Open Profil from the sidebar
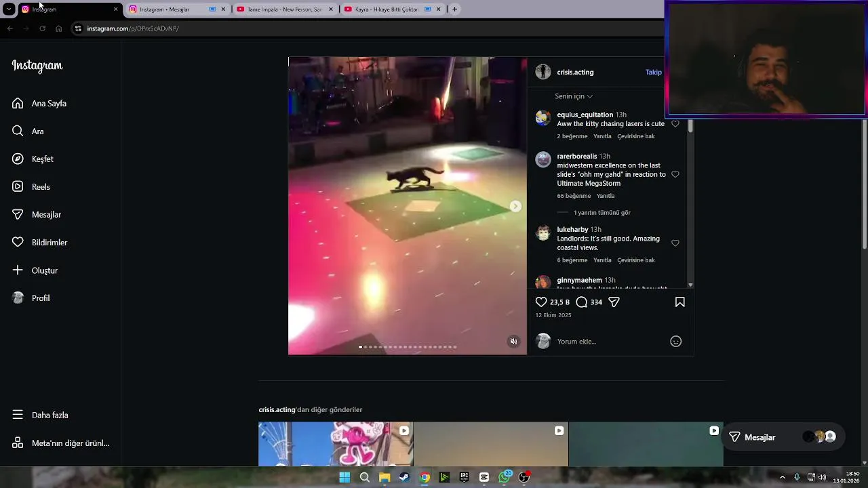The image size is (868, 488). [31, 298]
